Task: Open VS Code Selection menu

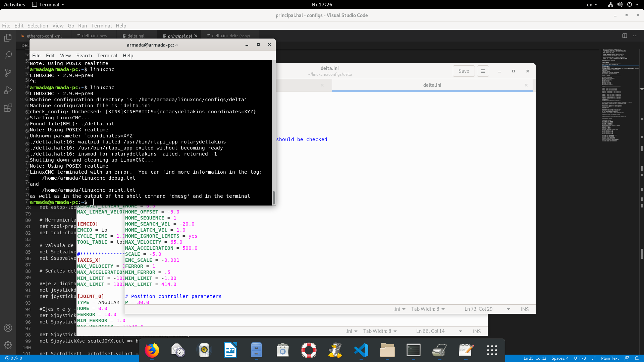Action: click(x=38, y=26)
